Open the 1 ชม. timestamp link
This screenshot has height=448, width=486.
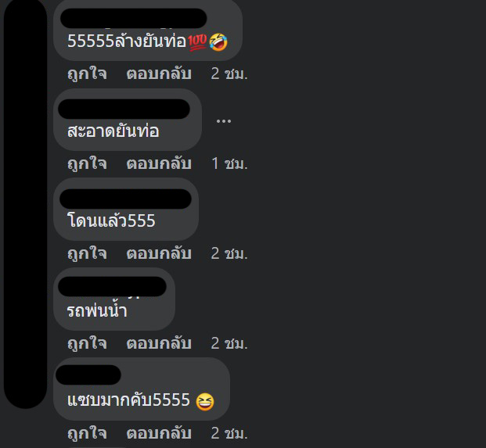coord(229,163)
